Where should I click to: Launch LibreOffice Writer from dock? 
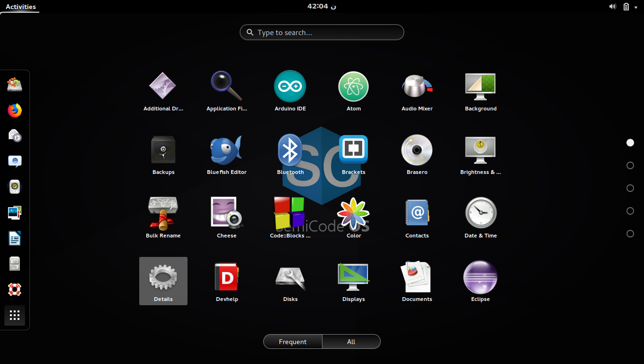[x=15, y=238]
